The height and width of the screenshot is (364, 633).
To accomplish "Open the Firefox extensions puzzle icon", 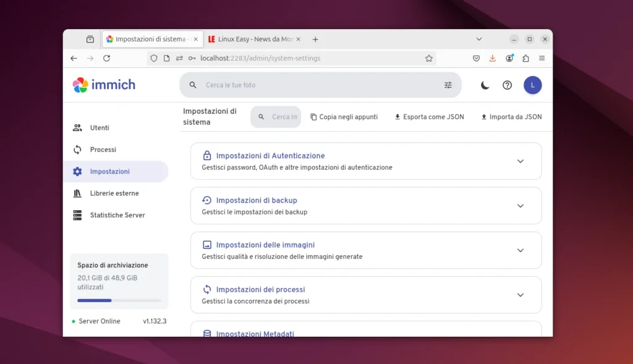I will tap(525, 58).
